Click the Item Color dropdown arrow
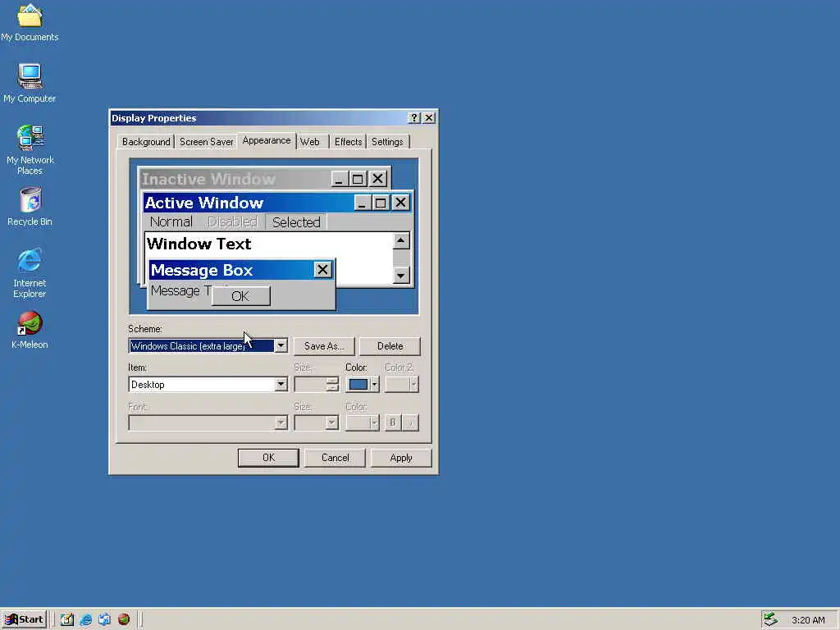This screenshot has height=630, width=840. [x=374, y=385]
